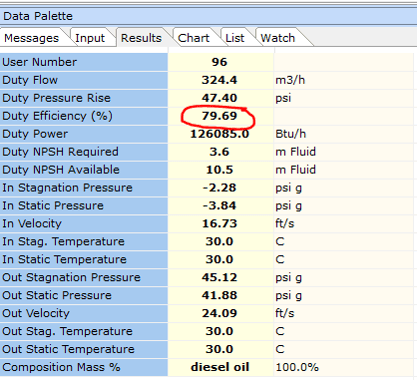Click the Btu/h unit for Duty Power
The image size is (417, 380).
click(x=291, y=134)
